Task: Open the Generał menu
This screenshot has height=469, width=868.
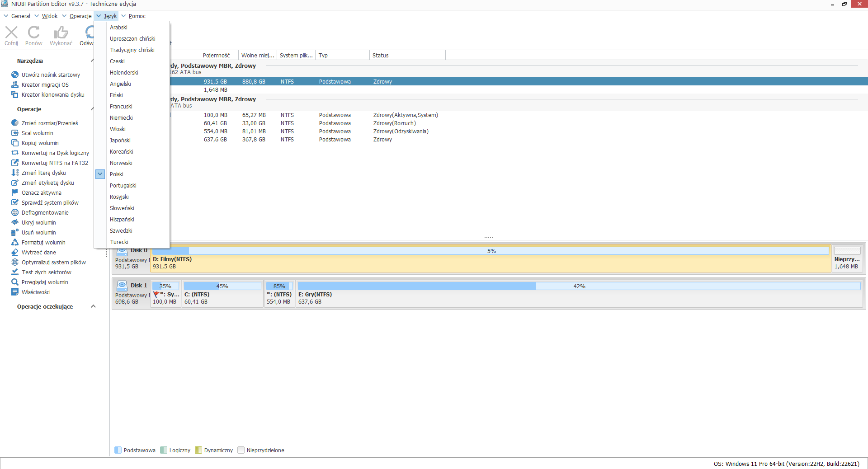Action: 17,16
